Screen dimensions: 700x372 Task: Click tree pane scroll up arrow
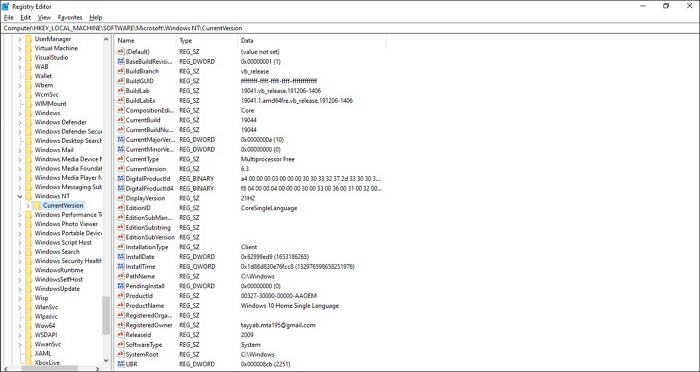[x=106, y=39]
